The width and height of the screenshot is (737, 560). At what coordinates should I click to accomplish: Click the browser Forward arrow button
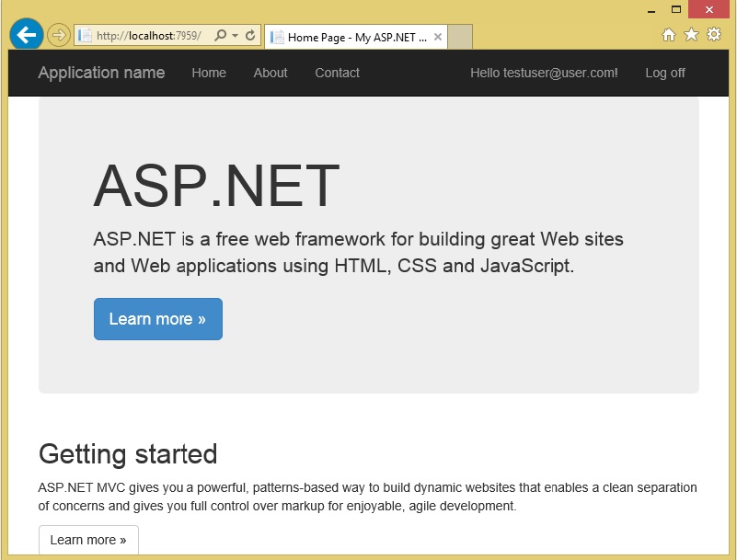click(x=58, y=35)
